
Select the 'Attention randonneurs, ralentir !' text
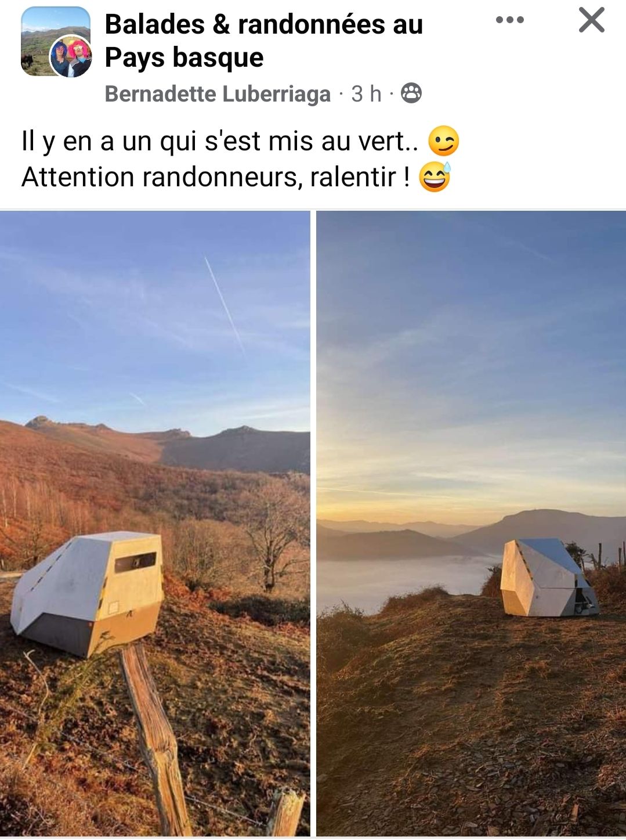pos(216,177)
